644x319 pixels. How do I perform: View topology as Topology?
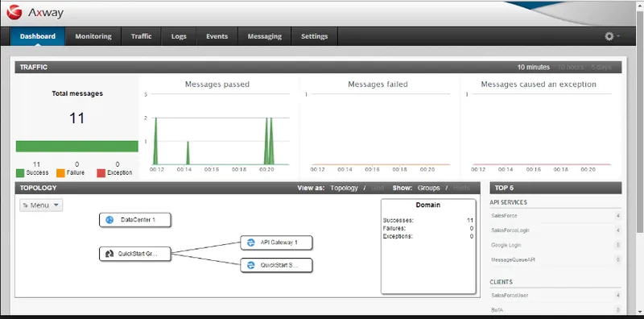tap(345, 188)
